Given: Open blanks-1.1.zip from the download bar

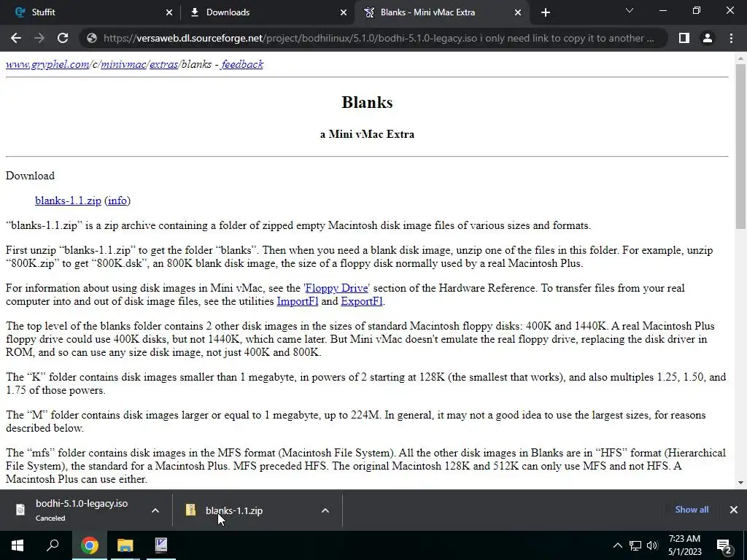Looking at the screenshot, I should pos(234,510).
